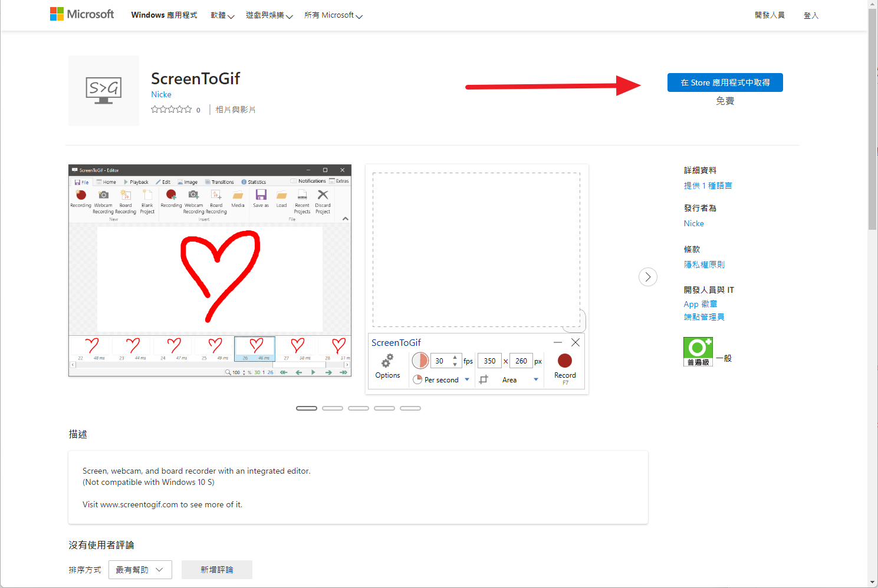Screen dimensions: 878x588
Task: Click the scrollbar down arrow
Action: 873,583
